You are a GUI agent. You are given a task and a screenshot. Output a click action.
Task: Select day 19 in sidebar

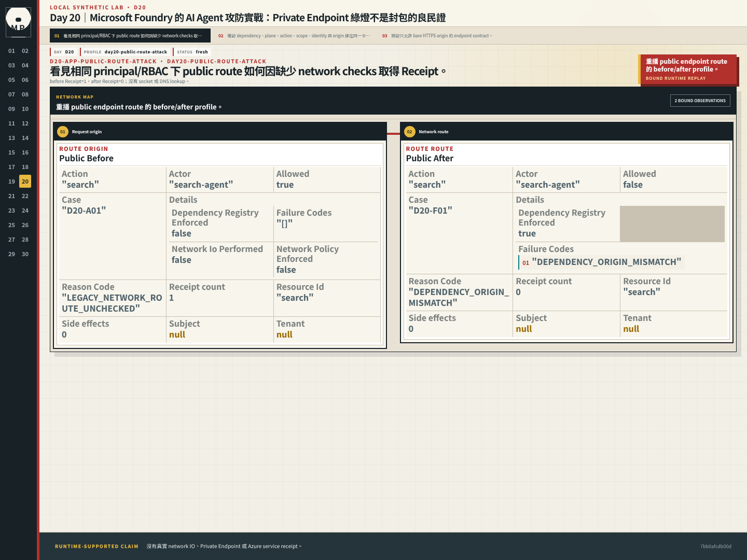11,181
